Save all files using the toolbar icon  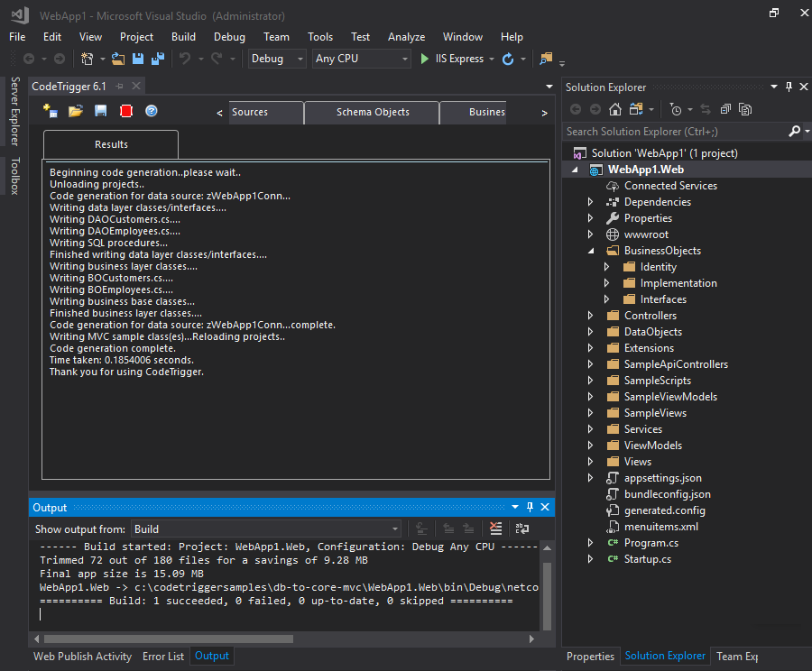pyautogui.click(x=157, y=59)
